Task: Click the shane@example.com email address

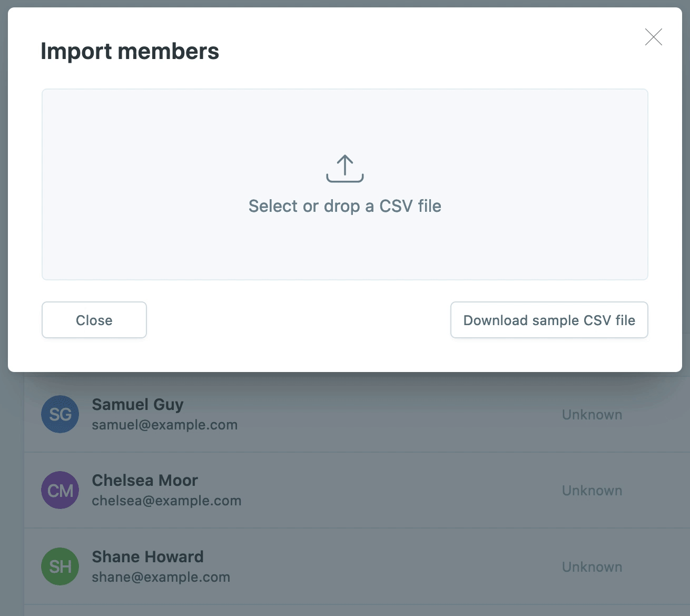Action: [x=161, y=577]
